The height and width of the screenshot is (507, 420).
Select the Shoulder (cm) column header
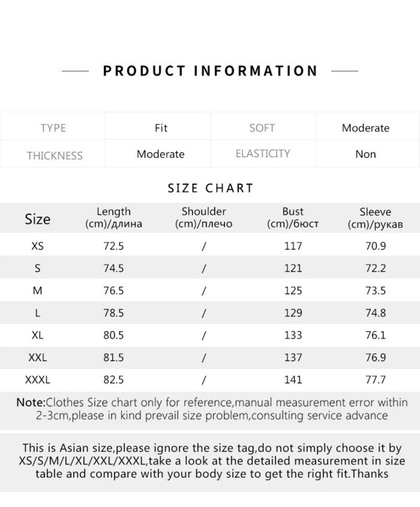click(203, 218)
